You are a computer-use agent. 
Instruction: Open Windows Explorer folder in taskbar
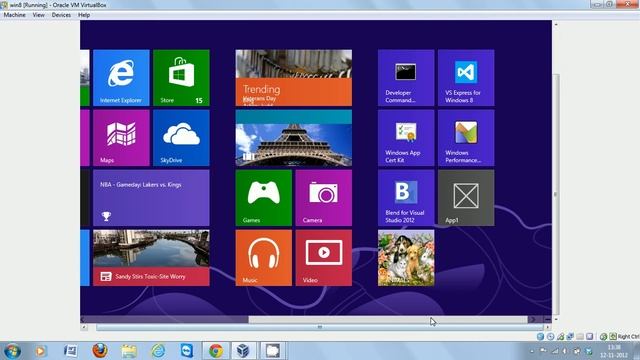[x=129, y=351]
